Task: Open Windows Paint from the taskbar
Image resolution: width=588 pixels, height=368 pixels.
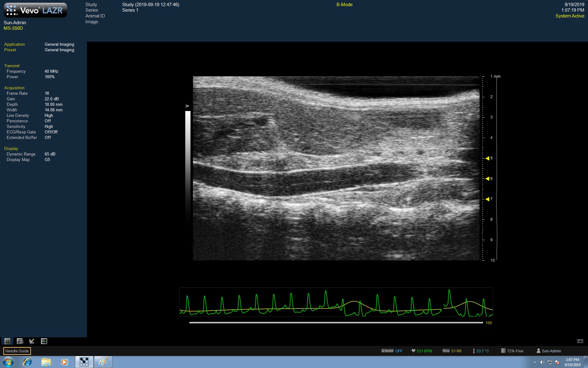Action: (103, 362)
